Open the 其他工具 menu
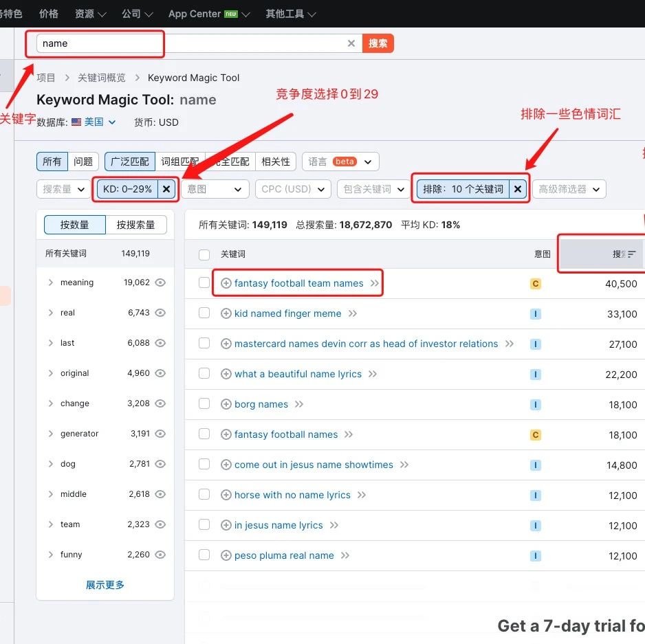This screenshot has height=644, width=645. (290, 14)
